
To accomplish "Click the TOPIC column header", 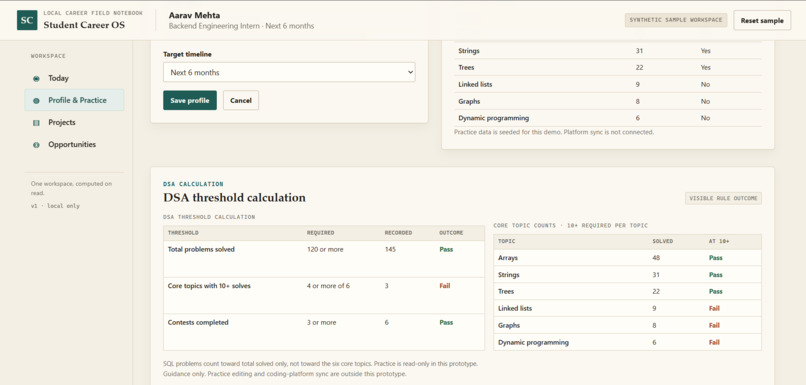I will tap(506, 241).
